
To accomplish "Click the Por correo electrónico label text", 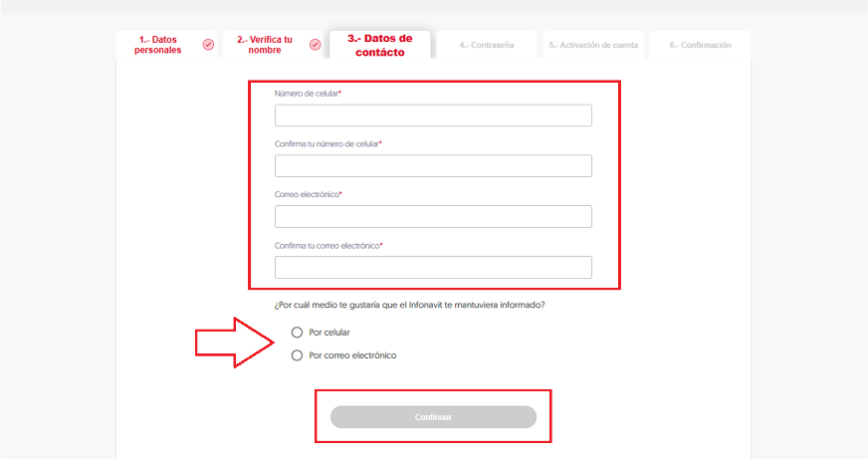I will tap(352, 355).
